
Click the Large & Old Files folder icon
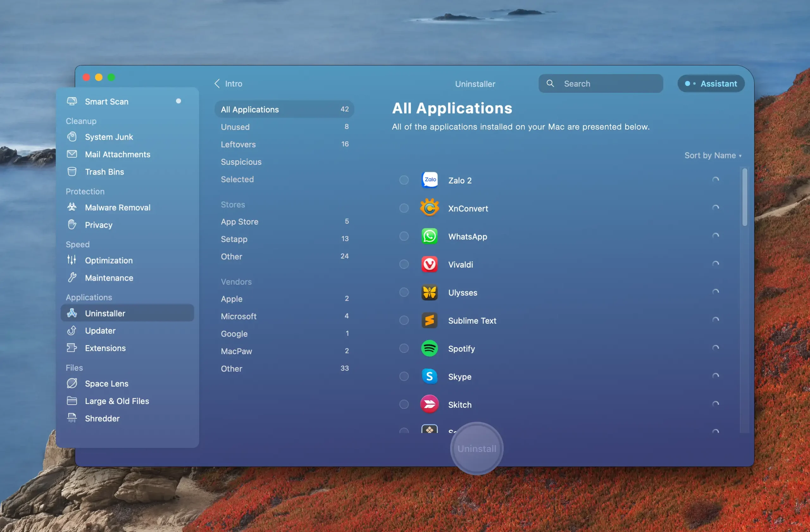[72, 401]
